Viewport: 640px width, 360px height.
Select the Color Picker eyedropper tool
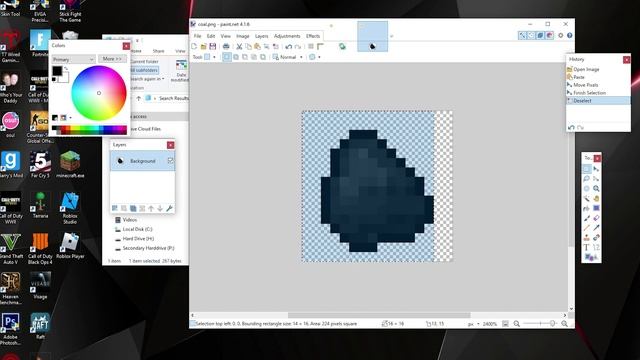596,228
